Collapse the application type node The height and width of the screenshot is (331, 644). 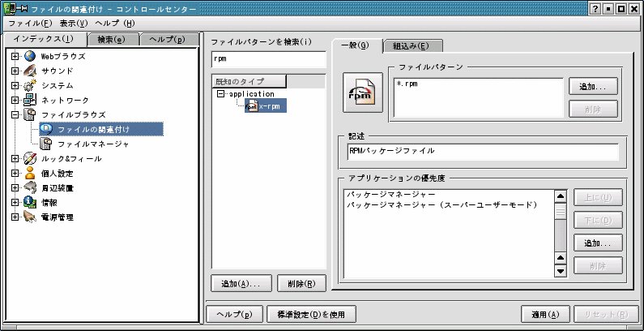pyautogui.click(x=221, y=94)
